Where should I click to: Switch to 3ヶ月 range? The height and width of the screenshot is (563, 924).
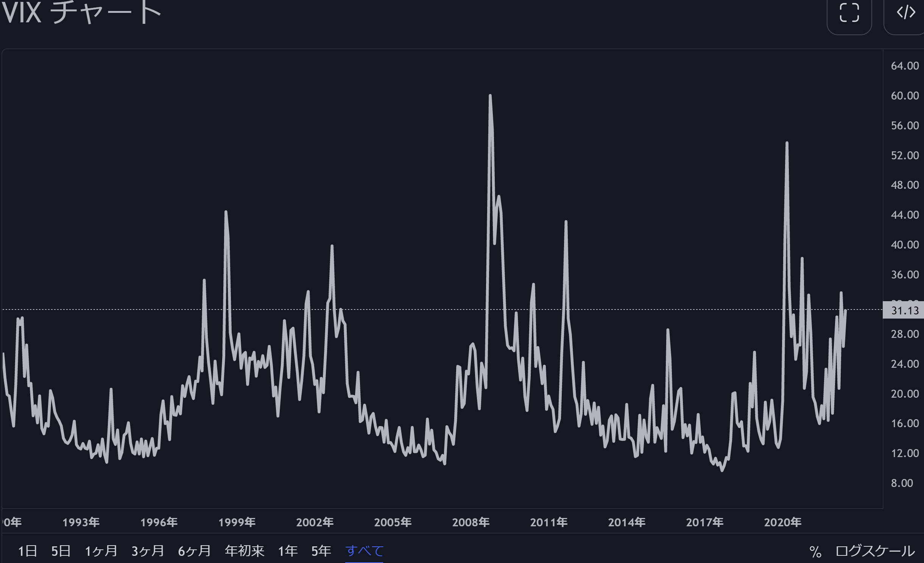(148, 551)
